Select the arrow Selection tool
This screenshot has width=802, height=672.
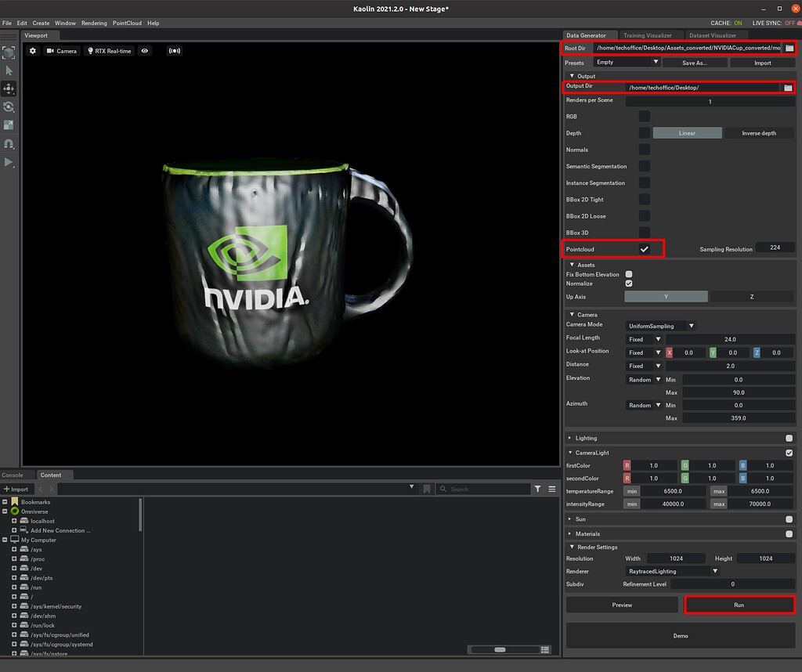point(9,70)
